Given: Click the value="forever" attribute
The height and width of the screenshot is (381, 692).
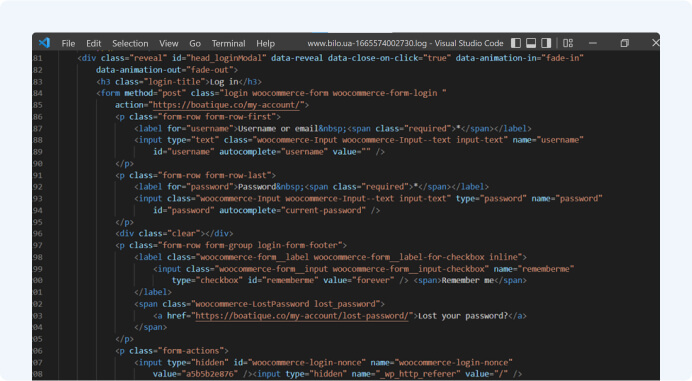Looking at the screenshot, I should 359,280.
